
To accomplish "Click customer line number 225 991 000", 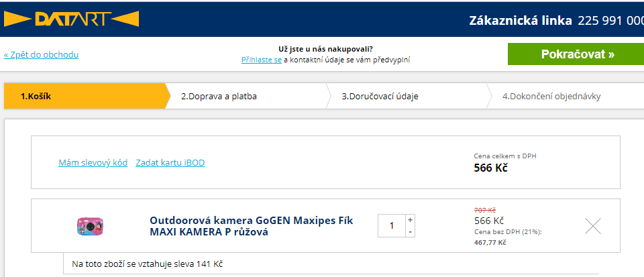I will tap(610, 21).
